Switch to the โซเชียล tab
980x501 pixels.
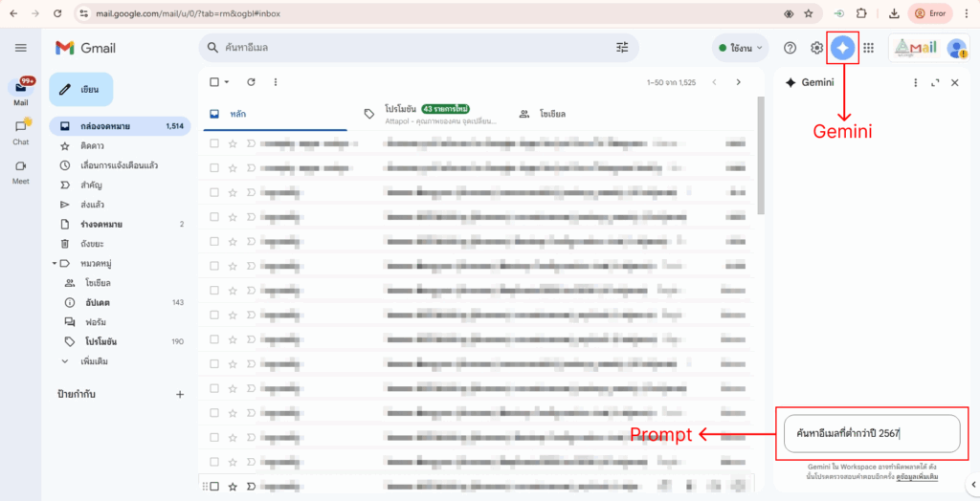point(551,114)
